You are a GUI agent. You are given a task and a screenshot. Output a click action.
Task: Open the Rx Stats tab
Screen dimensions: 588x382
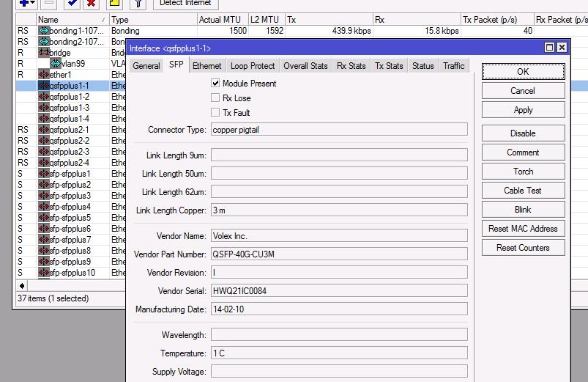click(x=351, y=66)
